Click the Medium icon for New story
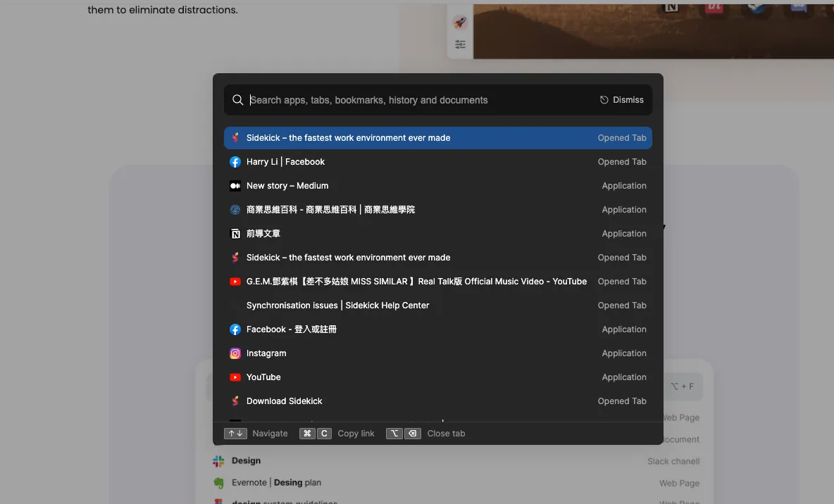 tap(235, 186)
